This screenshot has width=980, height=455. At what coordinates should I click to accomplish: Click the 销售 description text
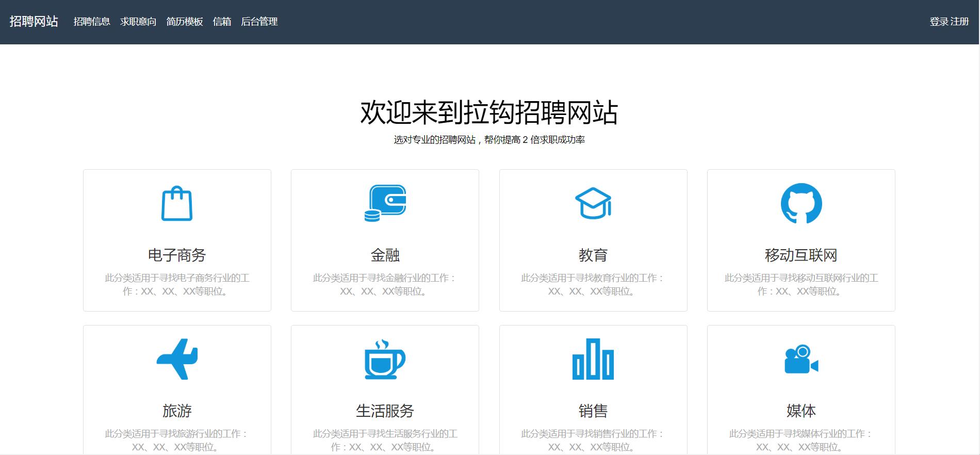point(593,440)
